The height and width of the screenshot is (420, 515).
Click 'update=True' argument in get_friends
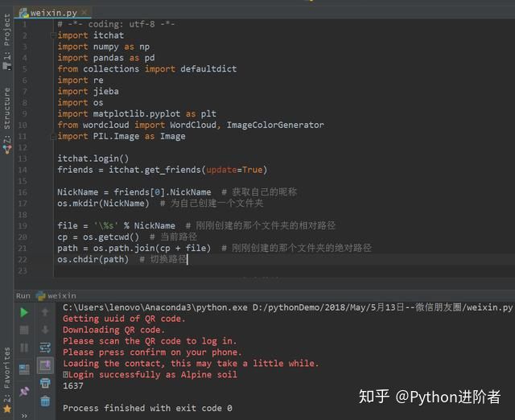(x=234, y=170)
